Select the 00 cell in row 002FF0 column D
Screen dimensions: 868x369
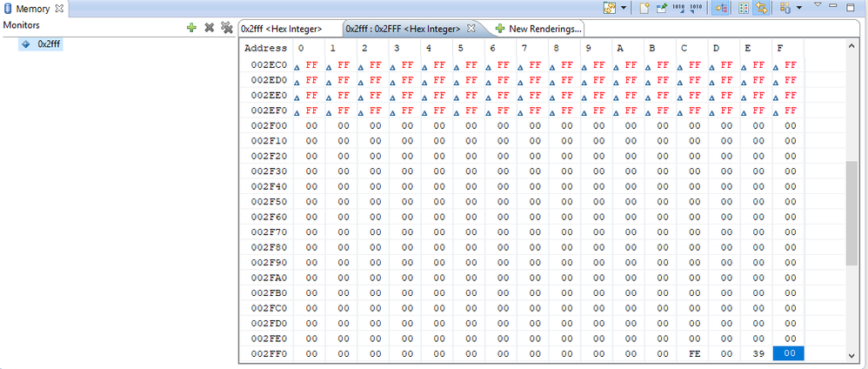(x=726, y=353)
